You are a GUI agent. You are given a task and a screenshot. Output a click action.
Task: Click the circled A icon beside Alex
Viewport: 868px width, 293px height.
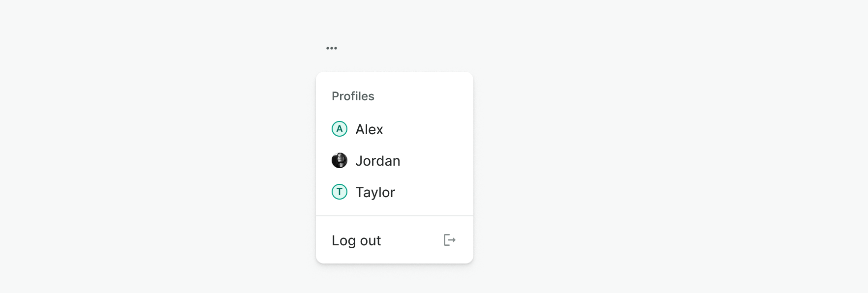[x=340, y=129]
